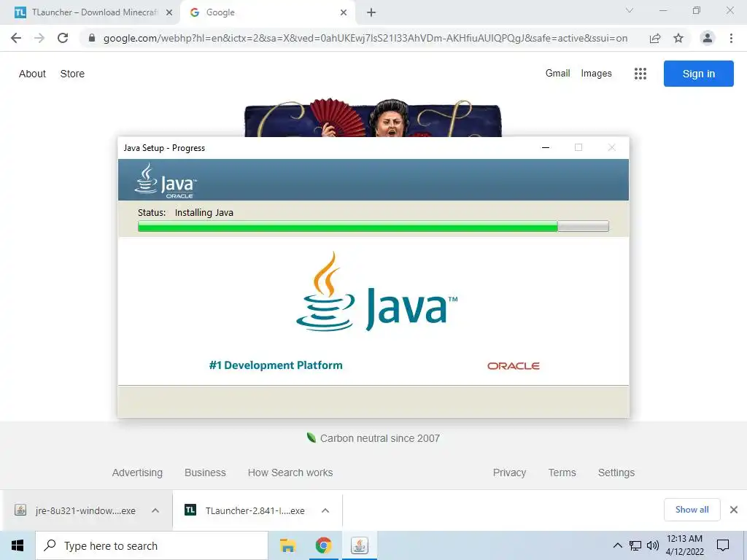This screenshot has width=747, height=560.
Task: Close the TLauncher browser tab
Action: point(169,12)
